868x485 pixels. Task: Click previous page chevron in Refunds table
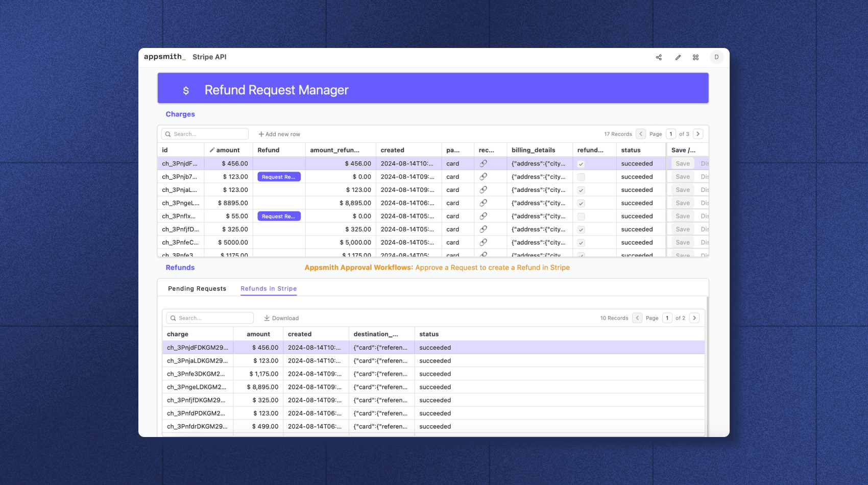tap(637, 318)
